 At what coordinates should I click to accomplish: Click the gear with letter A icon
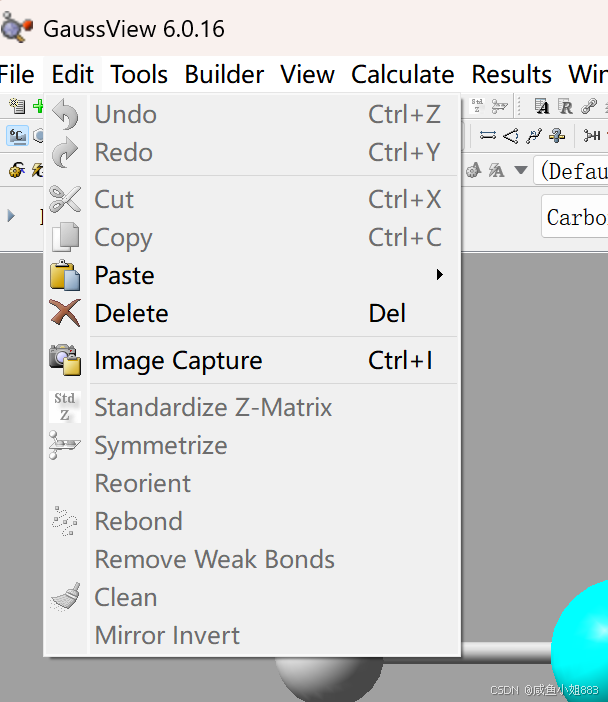(473, 170)
